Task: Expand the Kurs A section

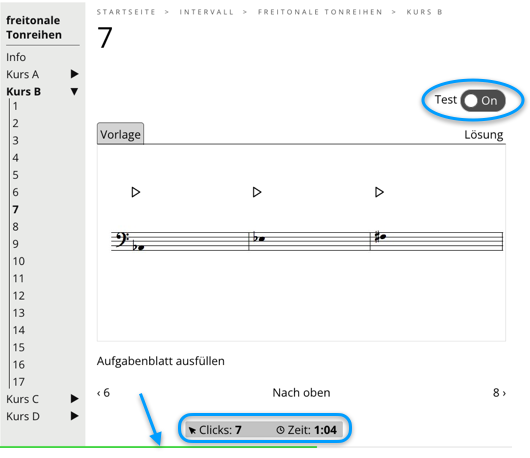Action: coord(74,74)
